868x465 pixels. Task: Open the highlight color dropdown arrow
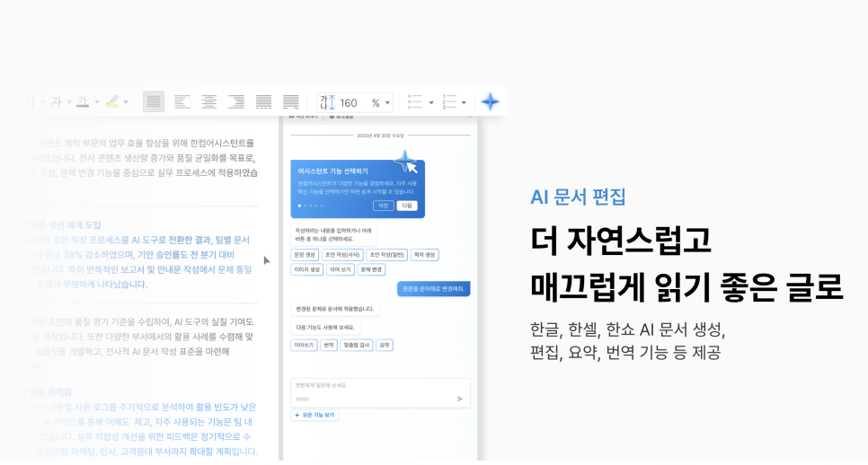126,102
